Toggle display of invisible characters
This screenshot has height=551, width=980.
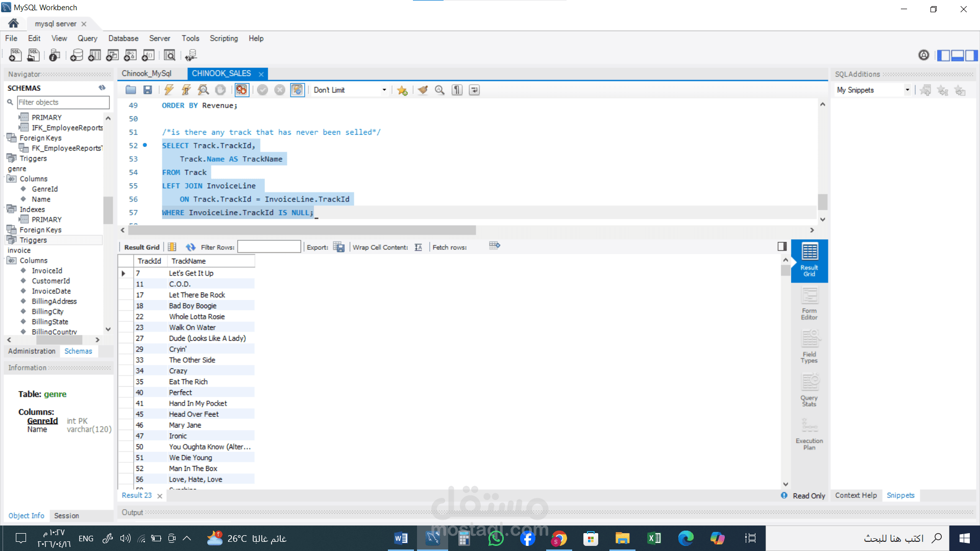[457, 90]
